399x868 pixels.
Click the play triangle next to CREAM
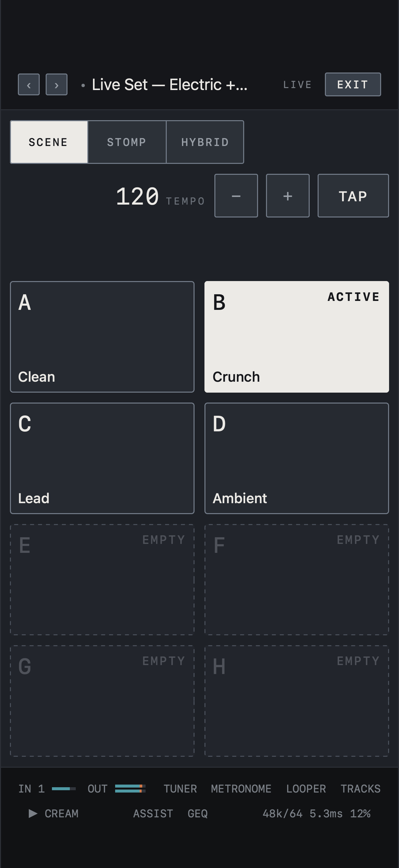click(x=33, y=813)
